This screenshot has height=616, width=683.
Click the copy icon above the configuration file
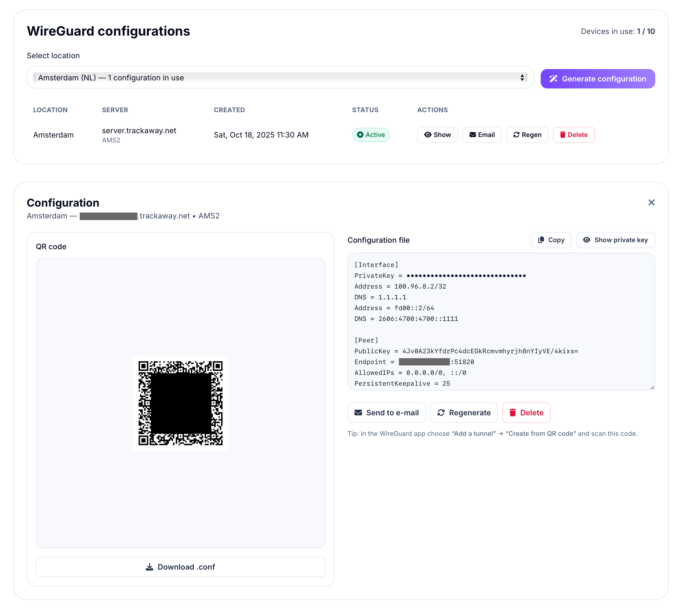tap(541, 240)
